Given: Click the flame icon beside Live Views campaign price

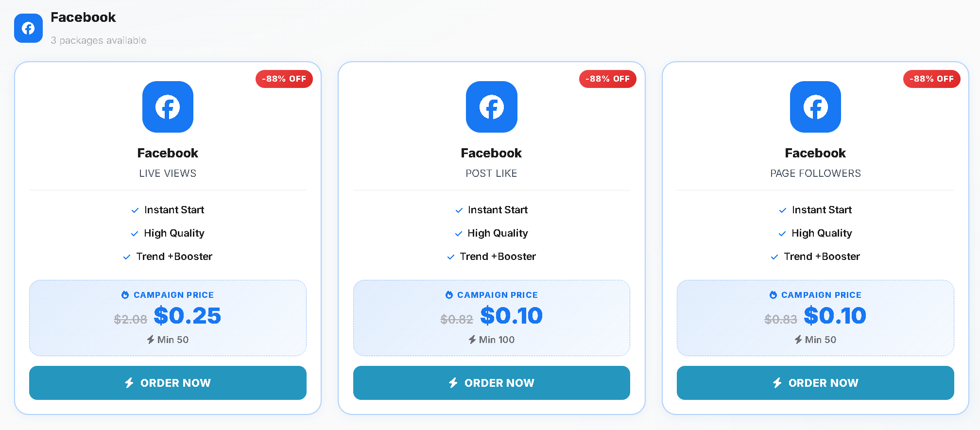Looking at the screenshot, I should point(125,295).
